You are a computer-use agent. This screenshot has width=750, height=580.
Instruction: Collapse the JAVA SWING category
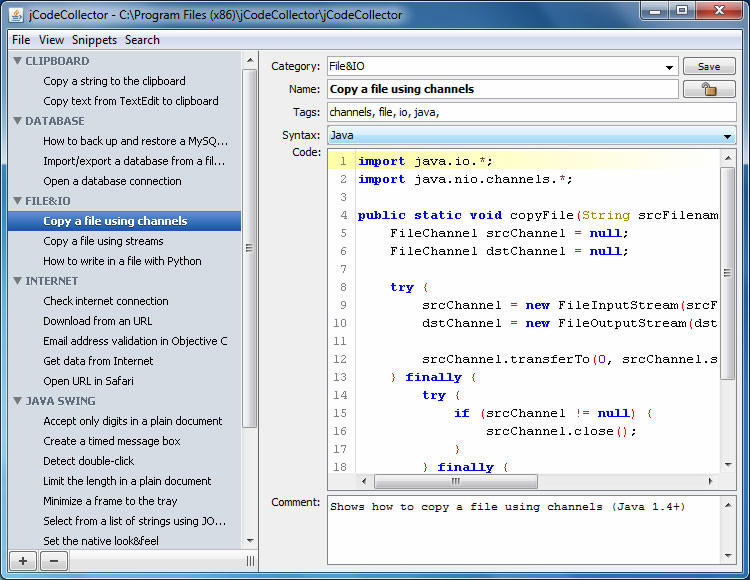(18, 401)
